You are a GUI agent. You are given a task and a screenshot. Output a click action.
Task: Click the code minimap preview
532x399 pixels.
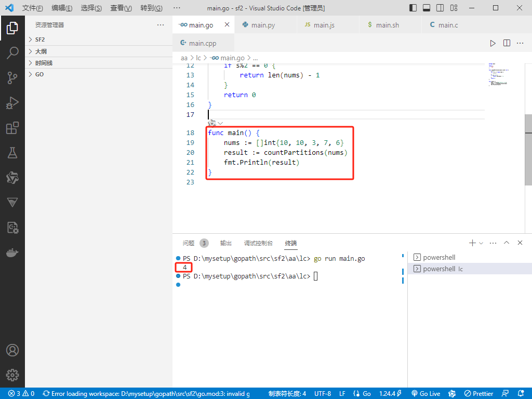point(499,74)
